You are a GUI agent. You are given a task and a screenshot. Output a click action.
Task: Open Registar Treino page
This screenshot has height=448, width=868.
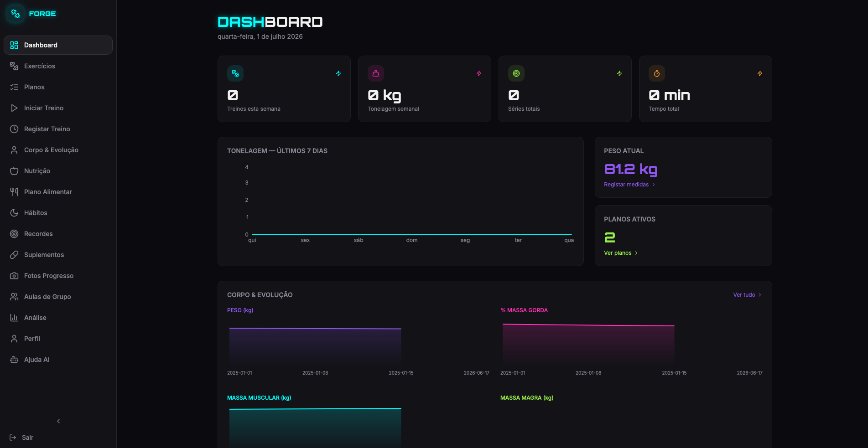tap(58, 129)
